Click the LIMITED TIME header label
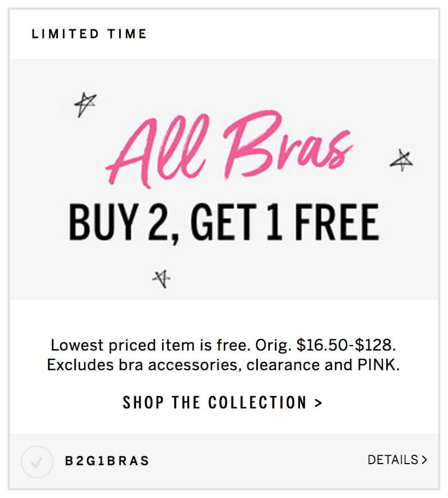448x498 pixels. click(x=89, y=34)
